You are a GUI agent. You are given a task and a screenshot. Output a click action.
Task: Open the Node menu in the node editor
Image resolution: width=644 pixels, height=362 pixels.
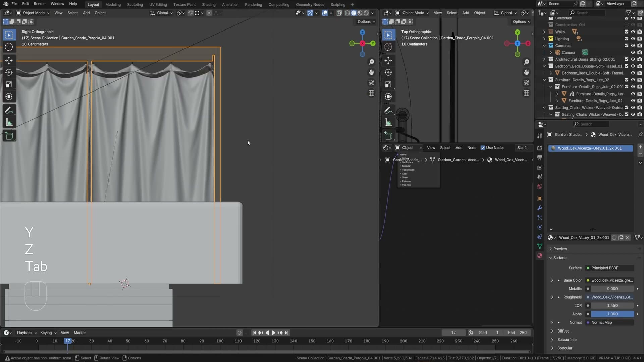coord(472,148)
